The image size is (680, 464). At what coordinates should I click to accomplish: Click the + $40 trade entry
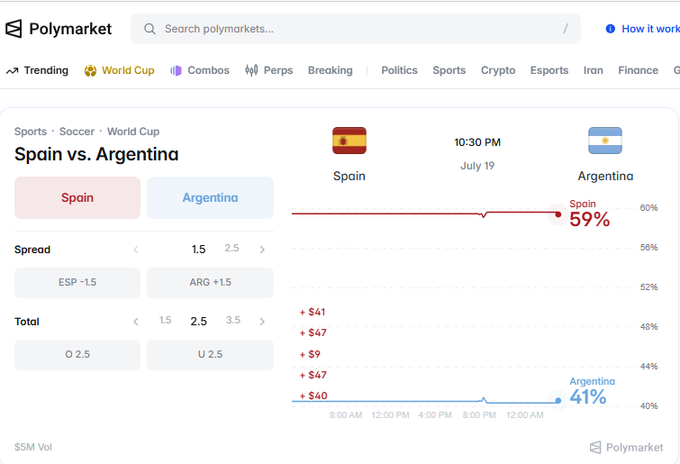(314, 395)
